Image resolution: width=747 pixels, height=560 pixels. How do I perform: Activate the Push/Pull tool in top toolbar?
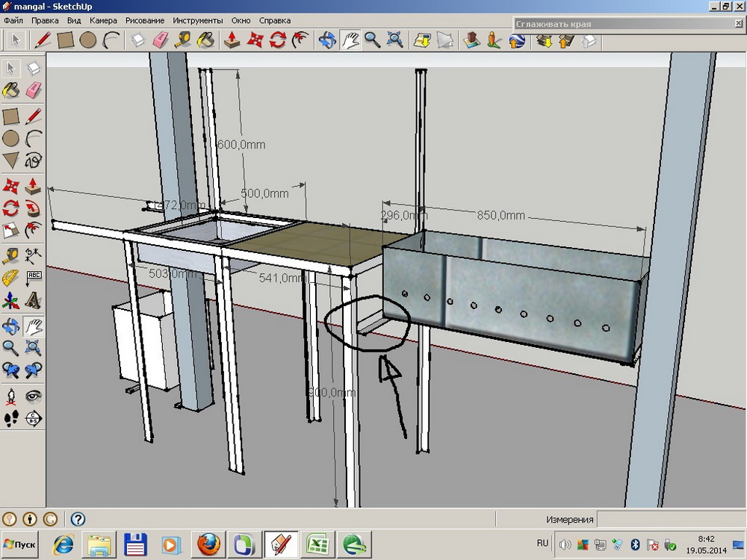click(232, 40)
